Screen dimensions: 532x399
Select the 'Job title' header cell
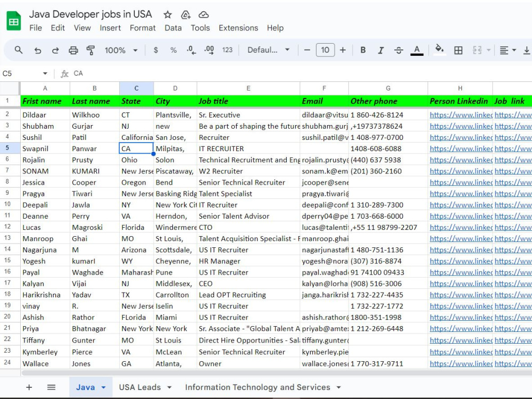pos(248,101)
